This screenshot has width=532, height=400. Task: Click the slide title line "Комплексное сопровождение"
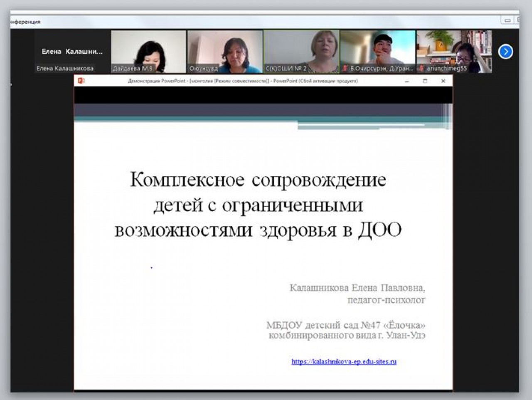coord(258,180)
